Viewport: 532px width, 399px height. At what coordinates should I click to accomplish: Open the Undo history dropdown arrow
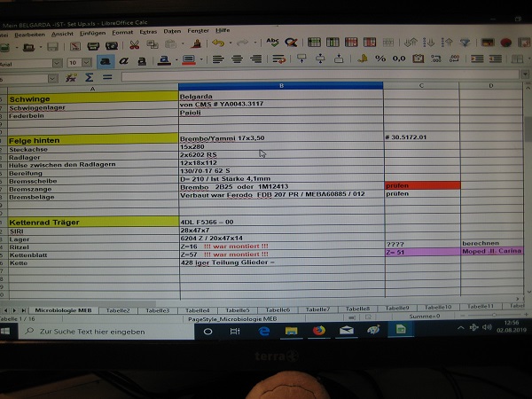pos(231,43)
